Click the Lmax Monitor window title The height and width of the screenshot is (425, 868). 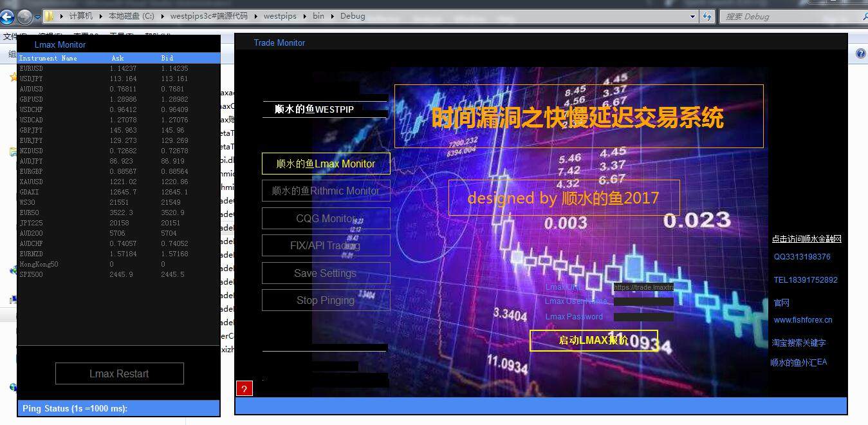click(60, 44)
